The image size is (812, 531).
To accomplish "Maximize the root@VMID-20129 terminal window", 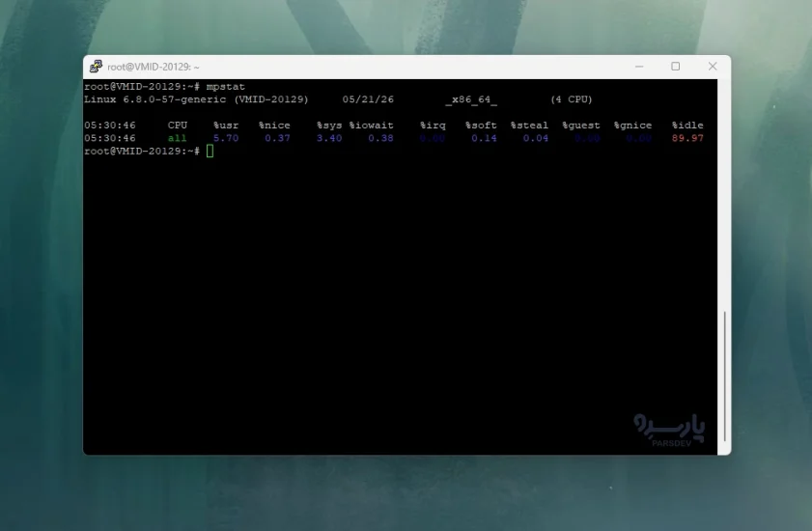I will pos(675,67).
